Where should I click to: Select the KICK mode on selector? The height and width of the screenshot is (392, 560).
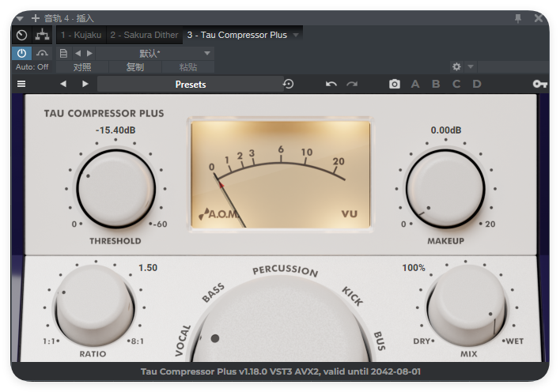tap(353, 296)
